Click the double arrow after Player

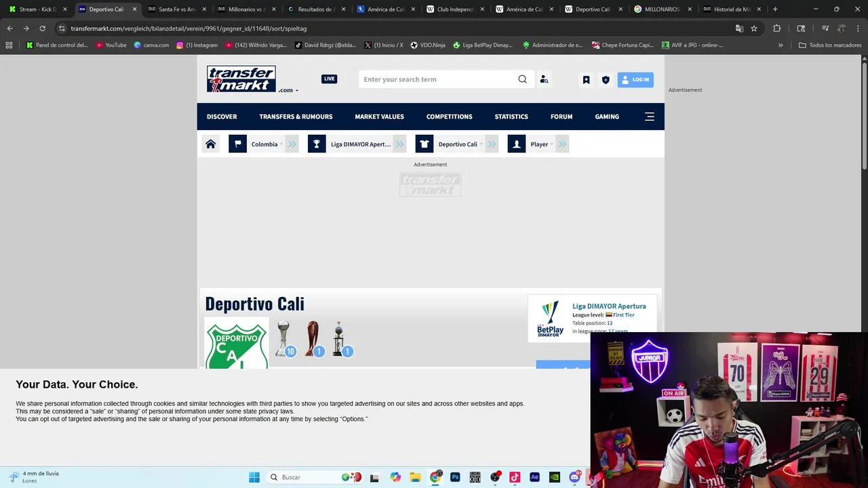(562, 144)
